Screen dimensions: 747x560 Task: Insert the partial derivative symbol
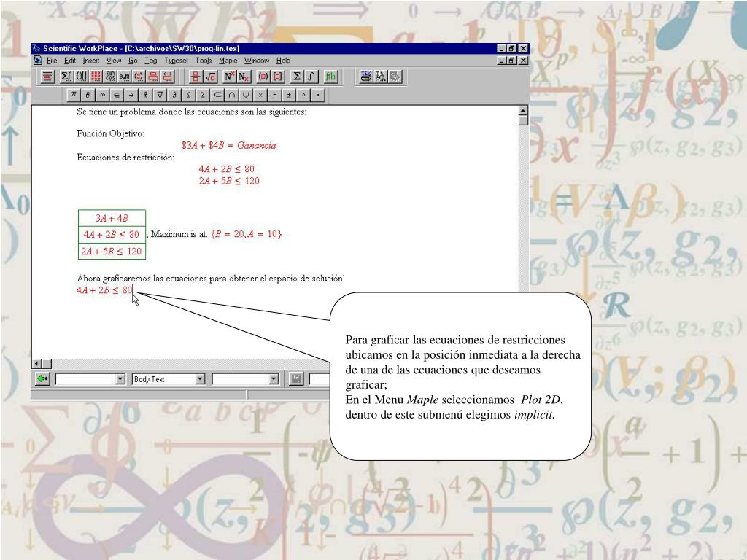(x=174, y=95)
